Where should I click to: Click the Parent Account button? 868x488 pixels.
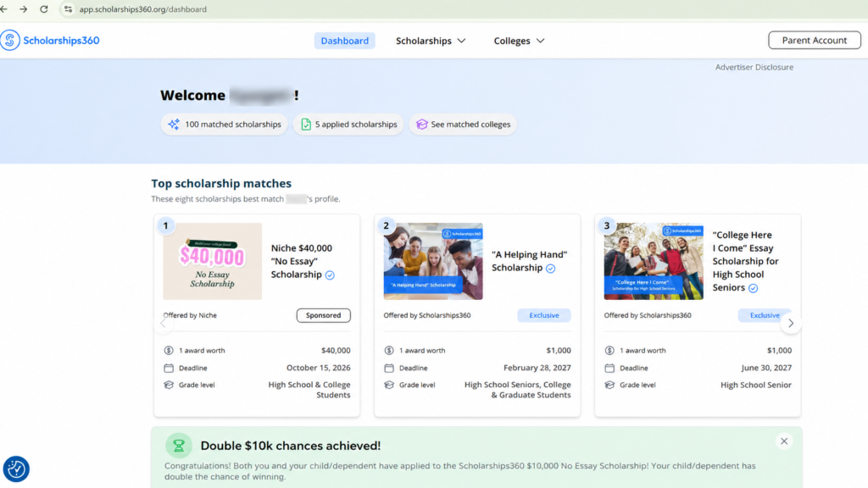point(814,40)
